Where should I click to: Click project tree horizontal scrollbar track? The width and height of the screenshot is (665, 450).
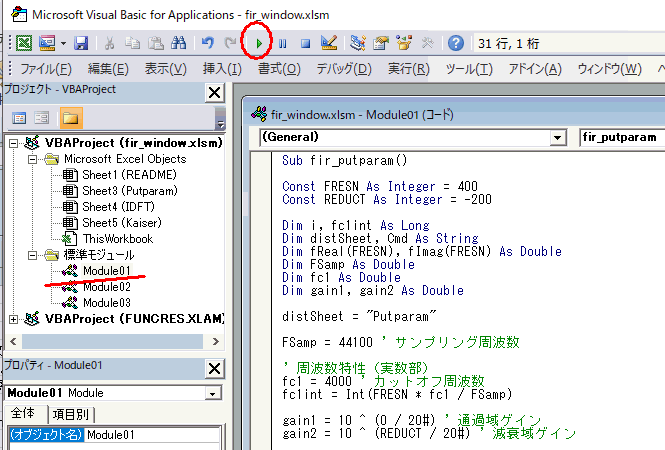point(112,341)
